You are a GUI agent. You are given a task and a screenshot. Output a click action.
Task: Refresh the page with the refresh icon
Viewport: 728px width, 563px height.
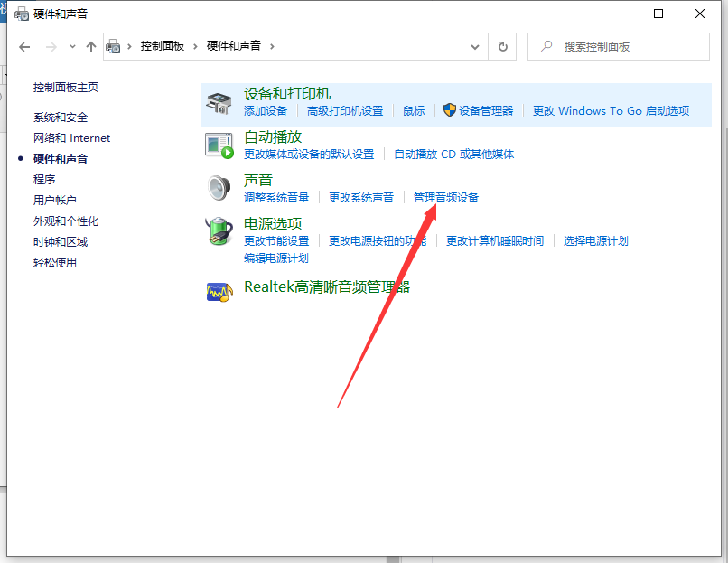pos(503,46)
